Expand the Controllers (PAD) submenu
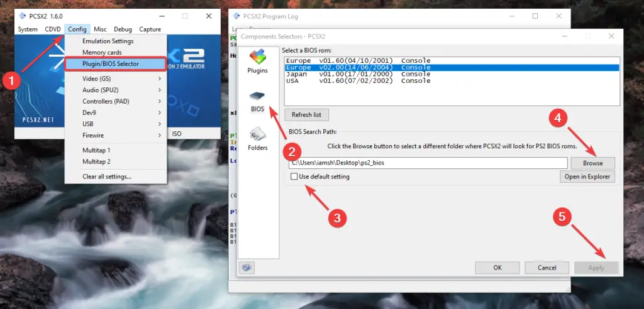 coord(116,101)
